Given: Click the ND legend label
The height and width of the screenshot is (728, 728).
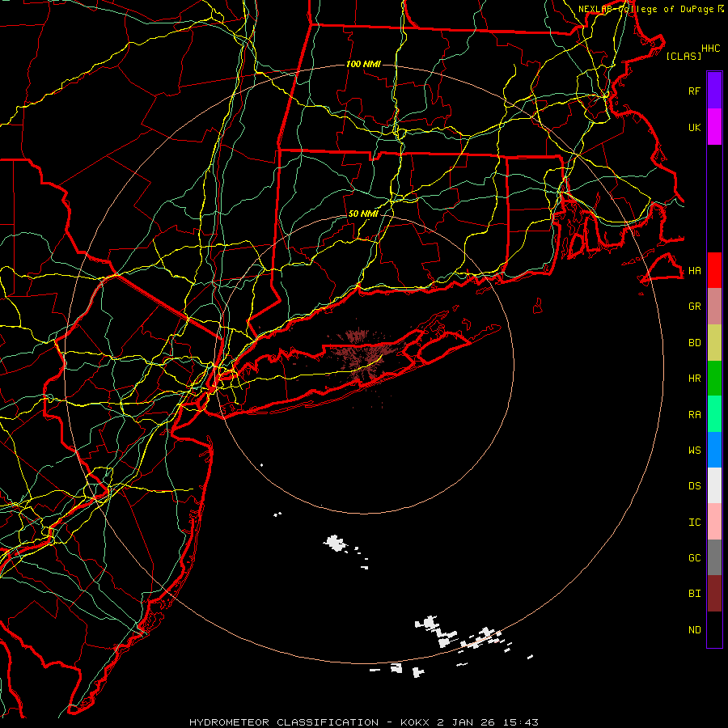Looking at the screenshot, I should (x=694, y=630).
